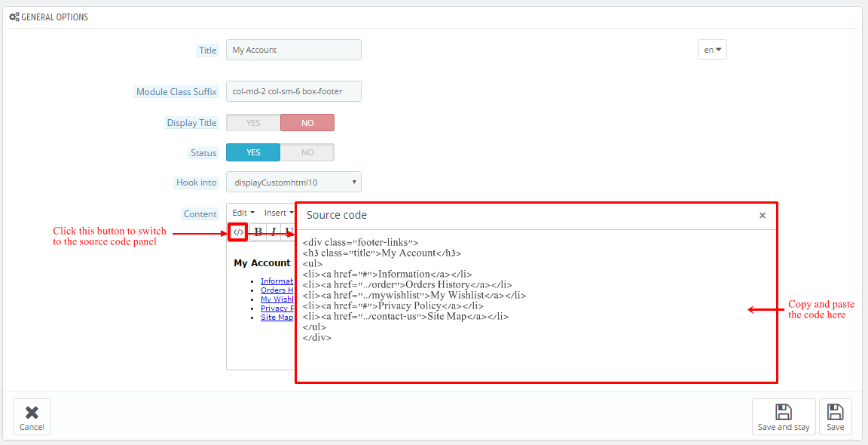Screen dimensions: 868x445
Task: Click the 'Hook into' label
Action: point(197,182)
